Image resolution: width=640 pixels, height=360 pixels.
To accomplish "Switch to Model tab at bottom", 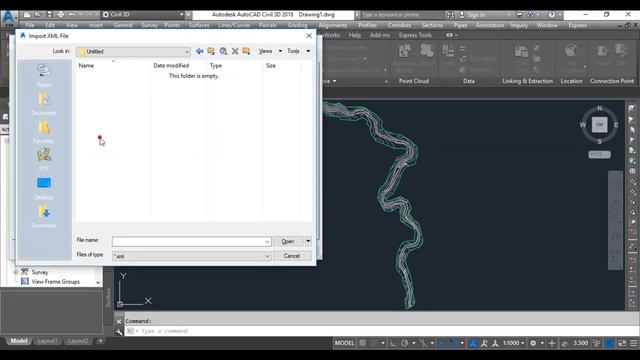I will [19, 341].
